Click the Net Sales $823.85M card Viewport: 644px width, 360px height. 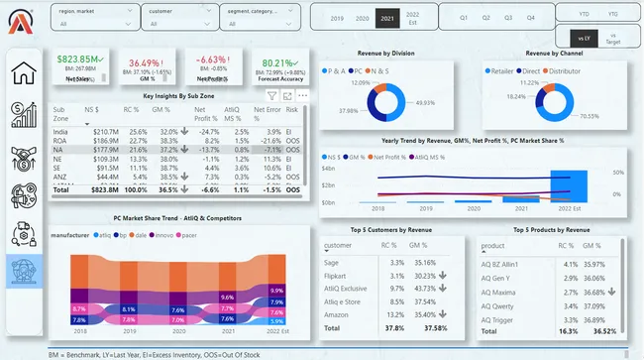[x=80, y=67]
